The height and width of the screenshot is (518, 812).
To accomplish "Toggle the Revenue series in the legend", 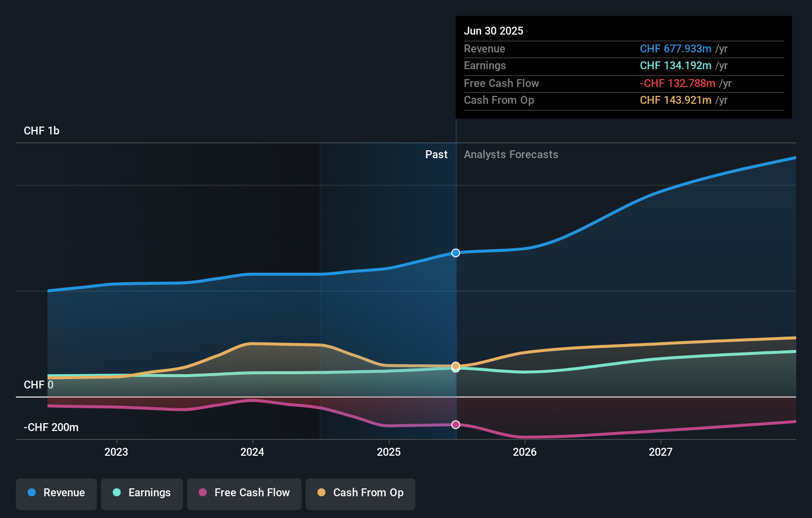I will tap(56, 493).
